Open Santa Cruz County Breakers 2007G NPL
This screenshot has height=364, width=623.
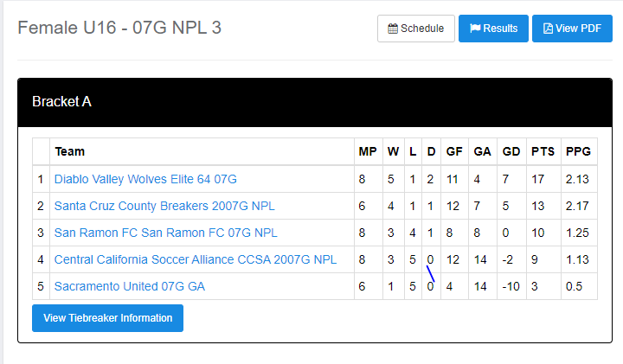[166, 207]
